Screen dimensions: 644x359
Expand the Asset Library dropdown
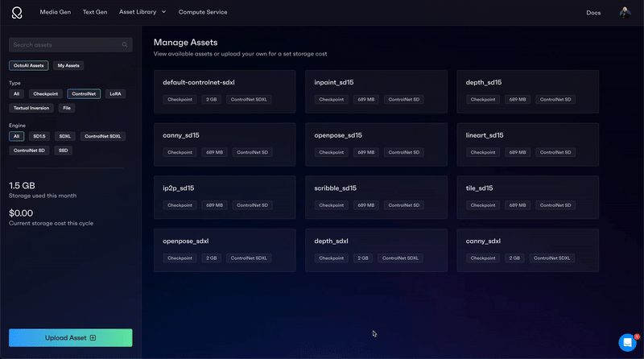[142, 12]
